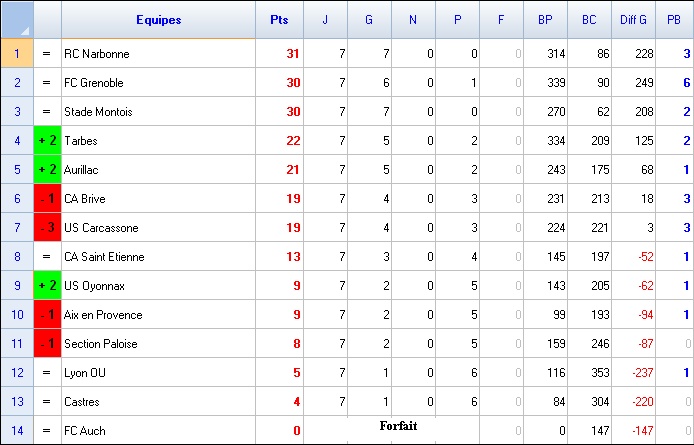Sort by the Equipes column header
Screen dimensions: 694x445
[x=158, y=20]
